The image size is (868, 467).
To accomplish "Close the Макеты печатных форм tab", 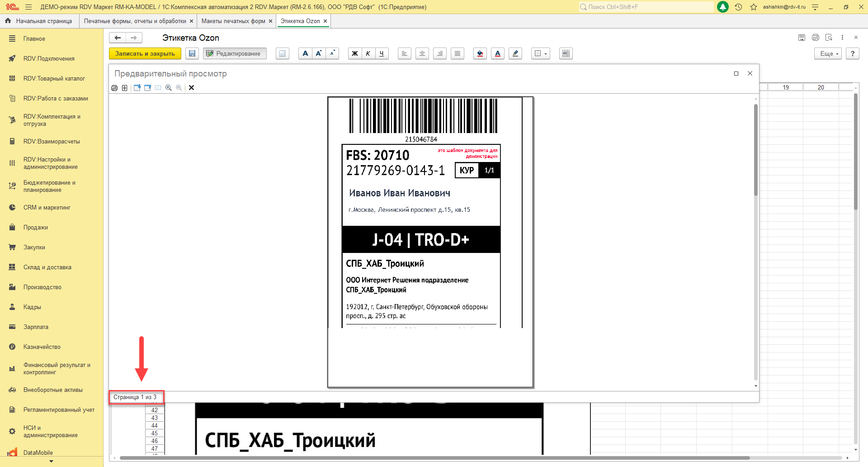I will [x=270, y=21].
